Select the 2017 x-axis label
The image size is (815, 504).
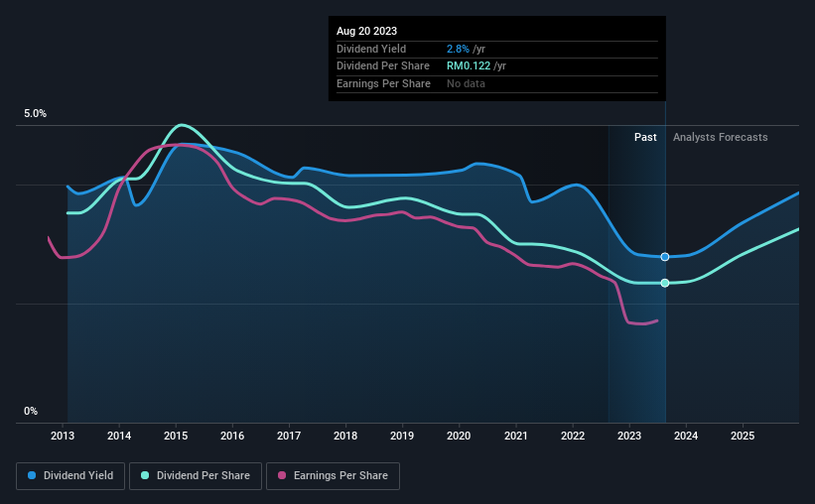tap(289, 436)
